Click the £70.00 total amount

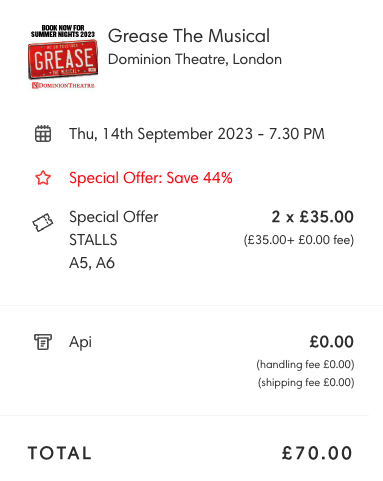[317, 453]
